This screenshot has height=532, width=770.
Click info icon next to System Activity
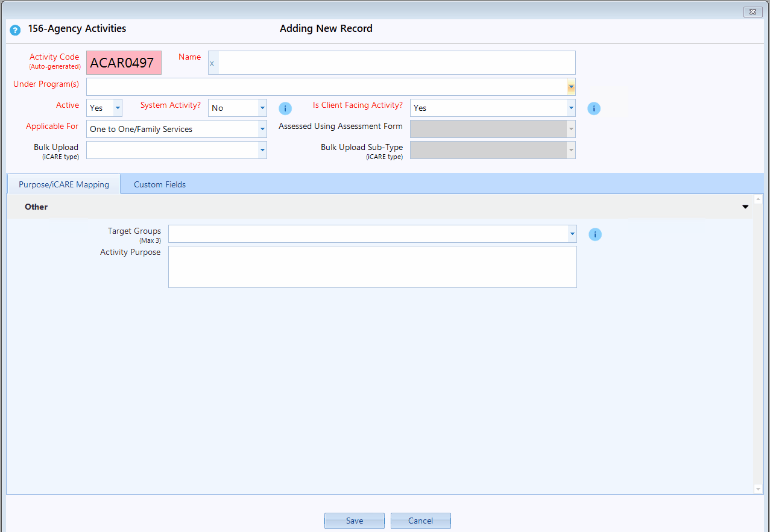[285, 108]
